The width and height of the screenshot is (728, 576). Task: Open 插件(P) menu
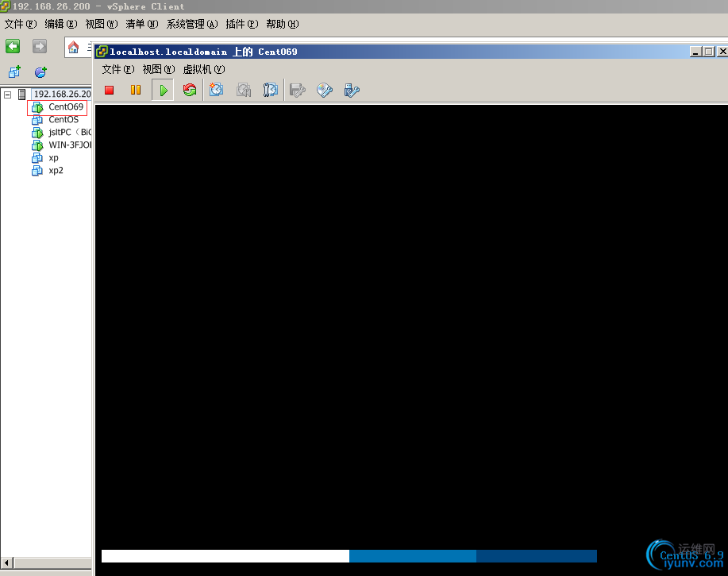[242, 24]
